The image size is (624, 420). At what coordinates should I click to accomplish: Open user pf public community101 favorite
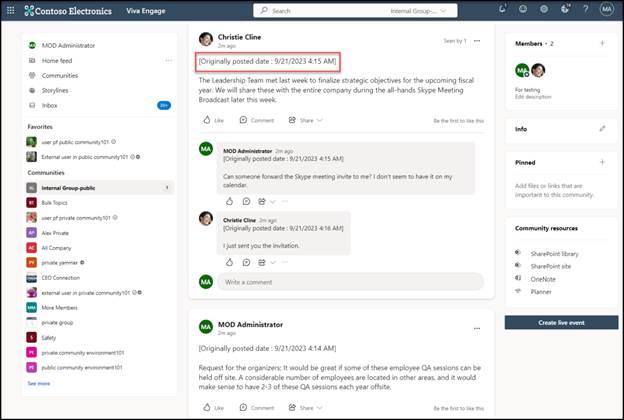75,142
